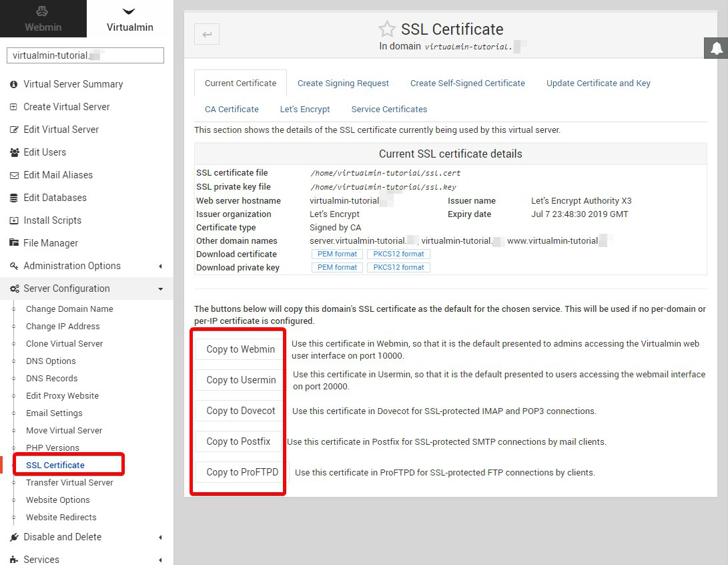The image size is (728, 565).
Task: Click the Copy to ProFTPD button
Action: click(242, 472)
